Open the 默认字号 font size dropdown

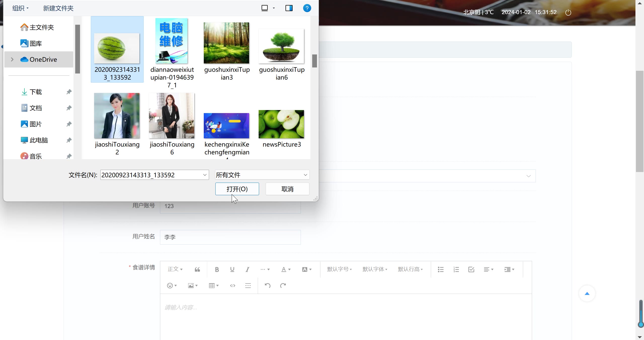(x=339, y=269)
